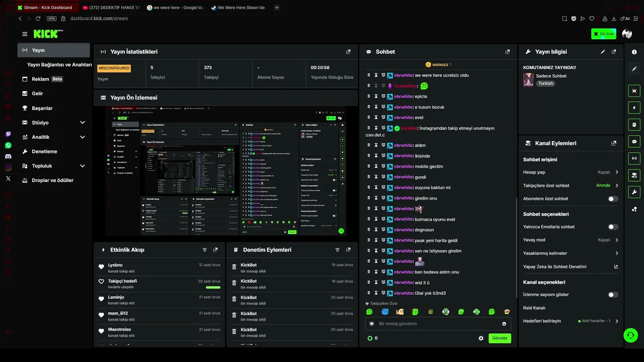Open Yapay Zeka ile Sohbet Denetimi
The image size is (644, 362).
point(571,266)
